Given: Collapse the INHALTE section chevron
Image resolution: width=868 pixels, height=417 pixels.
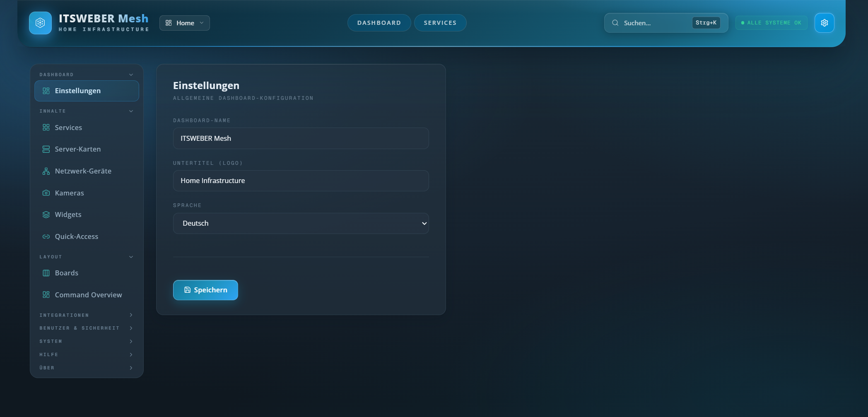Looking at the screenshot, I should coord(131,111).
